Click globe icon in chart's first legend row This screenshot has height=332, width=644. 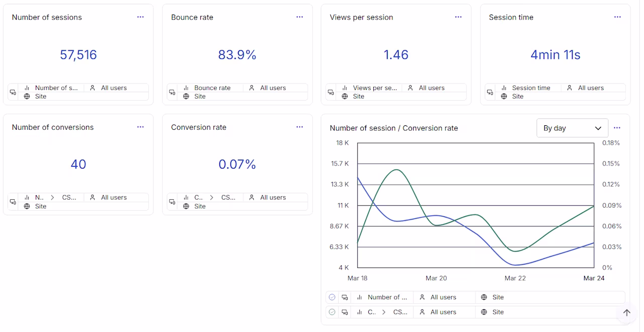click(x=484, y=297)
